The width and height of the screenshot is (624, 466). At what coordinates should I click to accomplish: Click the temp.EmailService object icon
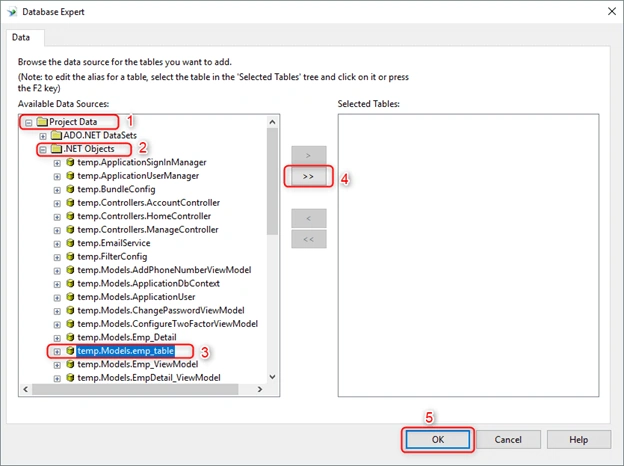point(70,243)
